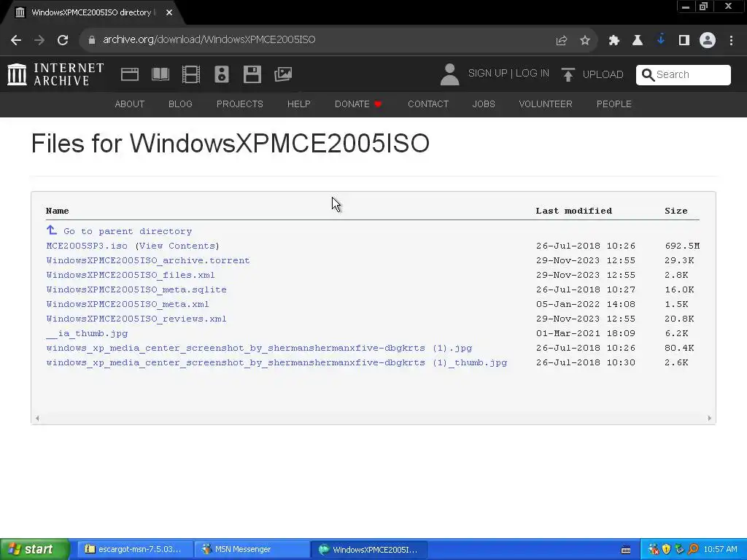The image size is (747, 560).
Task: Open the PROJECTS menu item
Action: point(239,104)
